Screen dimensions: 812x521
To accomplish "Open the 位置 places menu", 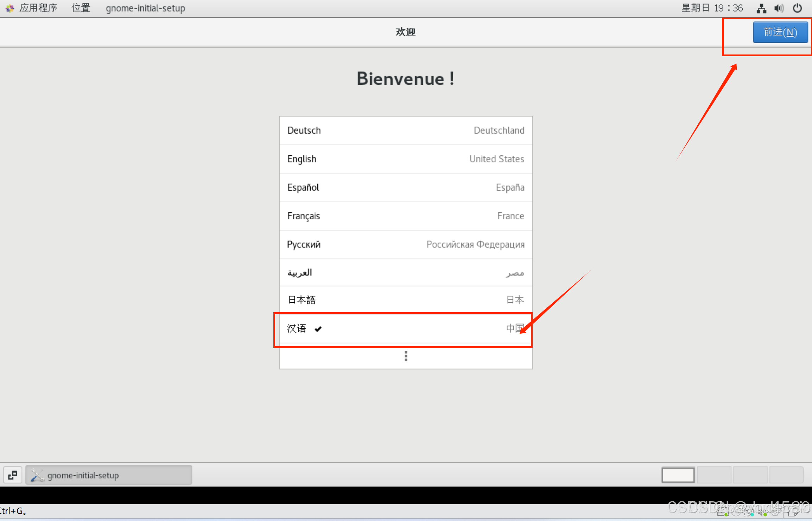I will point(81,8).
